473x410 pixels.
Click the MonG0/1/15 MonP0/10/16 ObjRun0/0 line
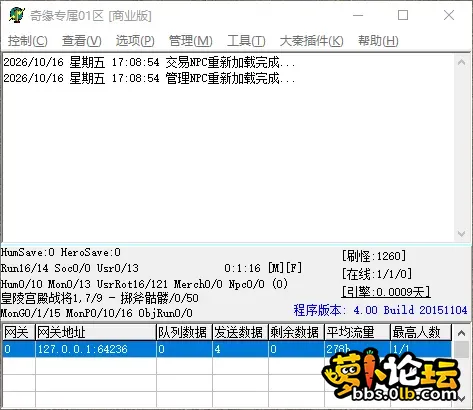[x=97, y=313]
